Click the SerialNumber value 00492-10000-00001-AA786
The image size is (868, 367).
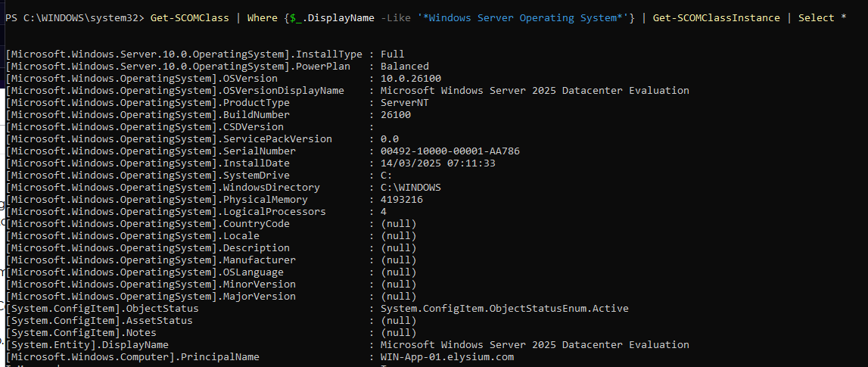[x=450, y=151]
